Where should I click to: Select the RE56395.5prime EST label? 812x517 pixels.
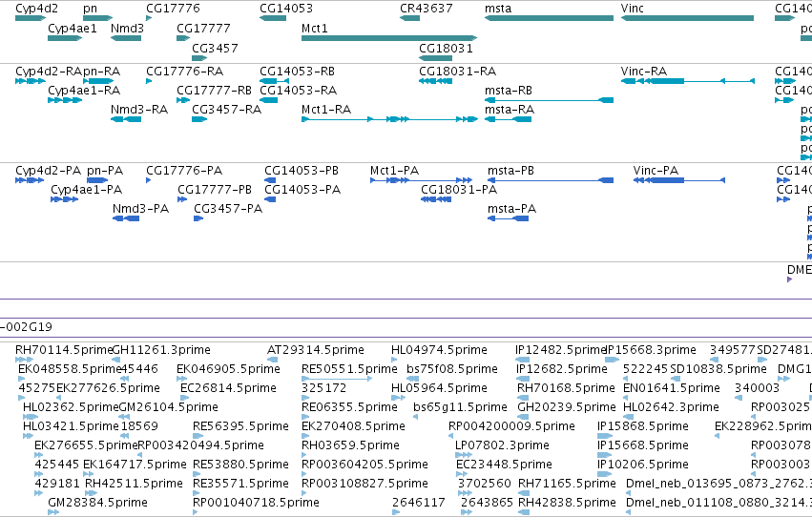[x=240, y=426]
